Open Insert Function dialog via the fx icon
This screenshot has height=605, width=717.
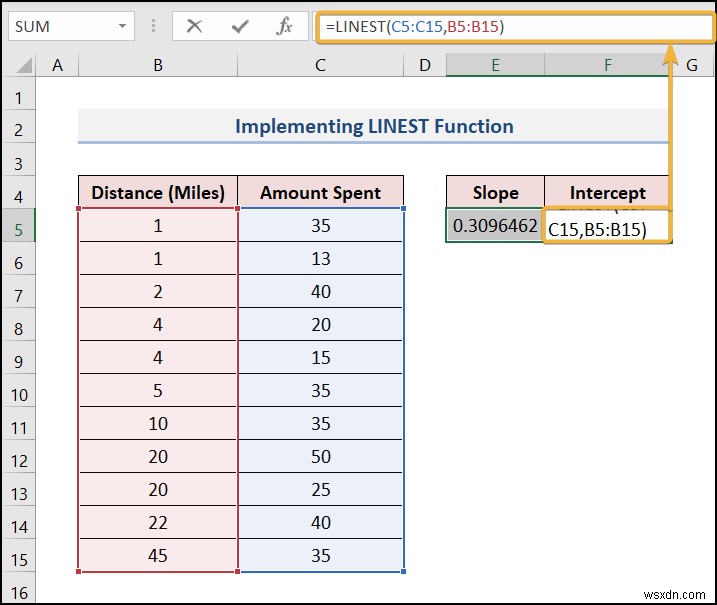click(284, 26)
